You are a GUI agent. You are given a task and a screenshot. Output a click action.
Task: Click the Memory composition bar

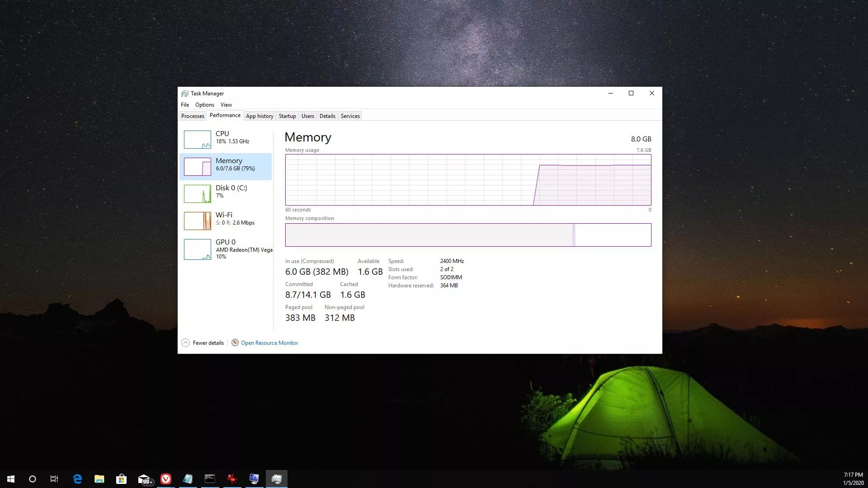pyautogui.click(x=468, y=235)
